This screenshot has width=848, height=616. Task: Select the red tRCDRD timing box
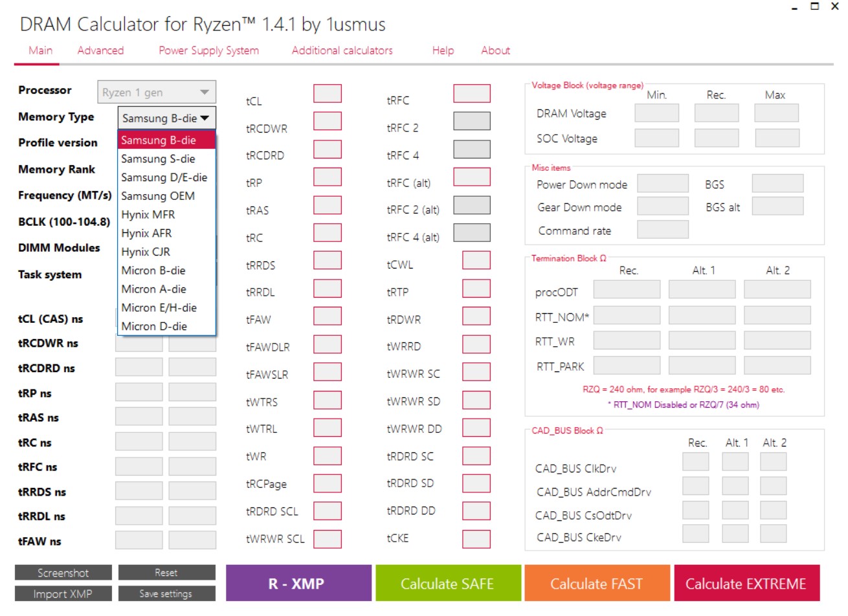(328, 149)
